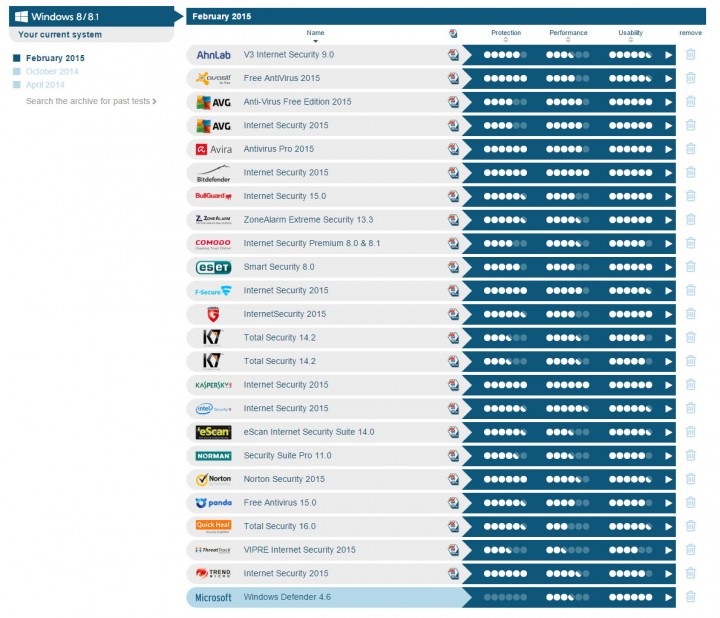Expand details arrow for AVG Internet Security 2015
Screen dimensions: 720x618
[x=669, y=126]
